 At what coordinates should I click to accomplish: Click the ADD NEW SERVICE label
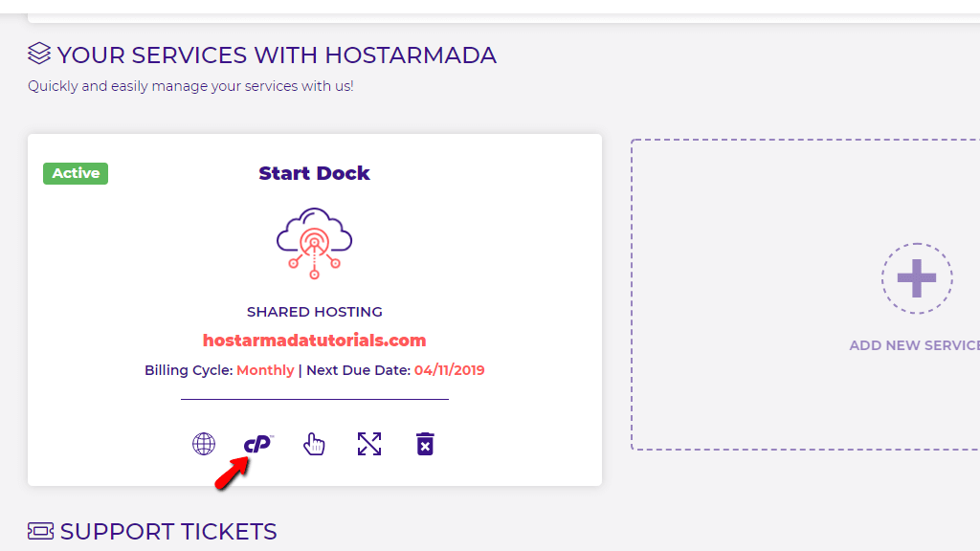point(914,345)
